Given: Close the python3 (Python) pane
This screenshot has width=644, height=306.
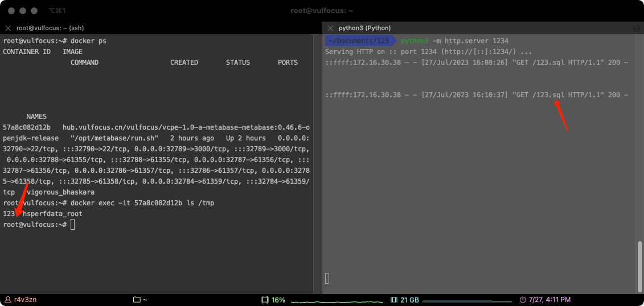Looking at the screenshot, I should [x=330, y=28].
